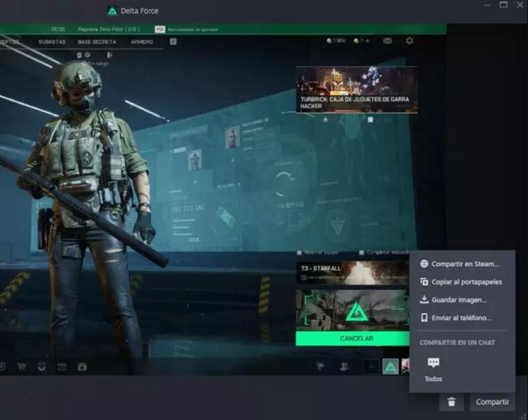Open the Turbrick Caja de Juguetes banner
Image resolution: width=528 pixels, height=420 pixels.
357,90
